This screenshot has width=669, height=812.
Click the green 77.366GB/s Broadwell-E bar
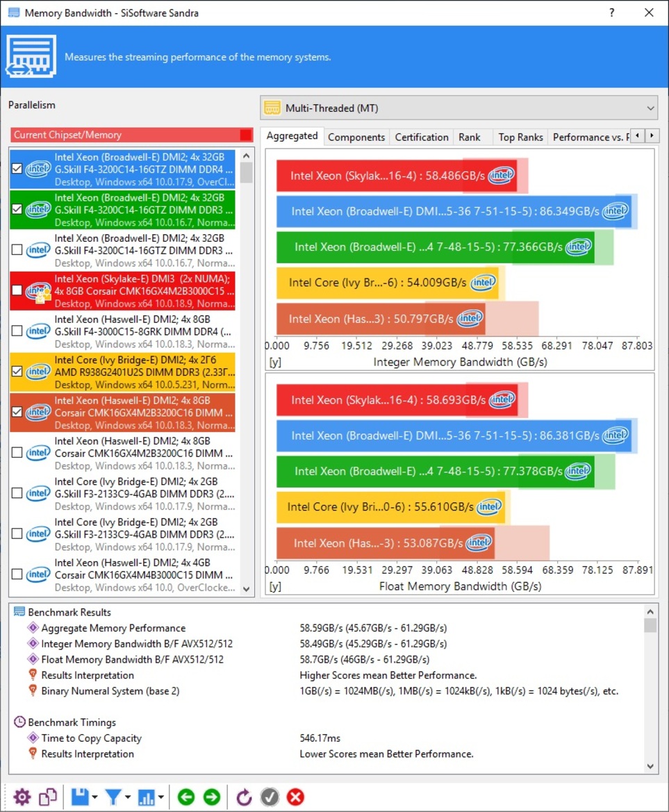click(x=435, y=247)
